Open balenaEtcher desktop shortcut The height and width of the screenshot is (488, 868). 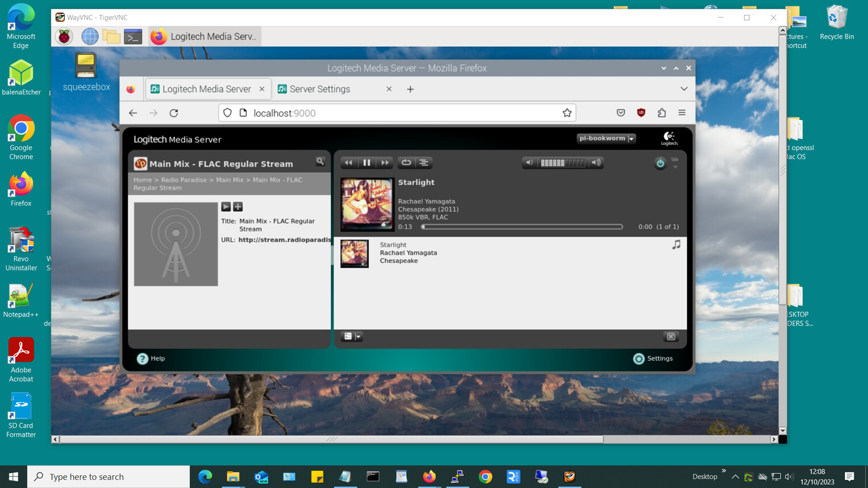click(21, 78)
